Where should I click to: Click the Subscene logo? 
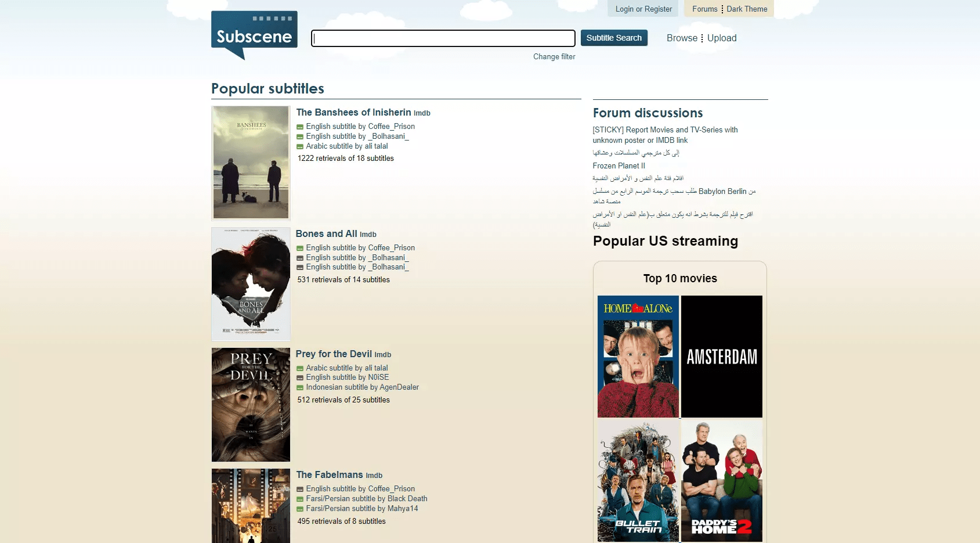[254, 35]
